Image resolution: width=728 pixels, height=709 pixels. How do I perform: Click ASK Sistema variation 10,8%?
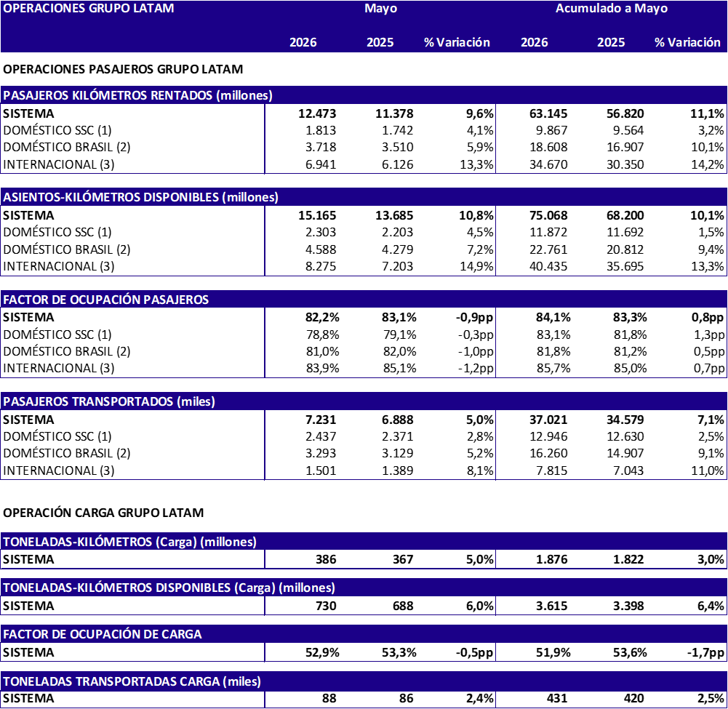[476, 215]
